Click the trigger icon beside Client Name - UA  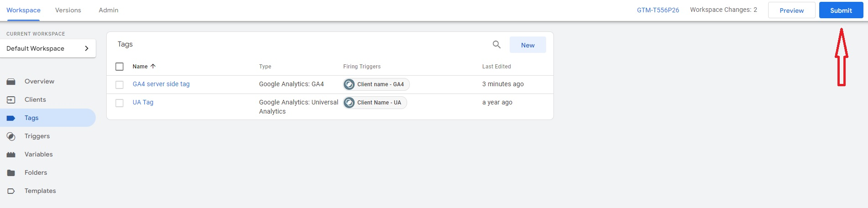[349, 103]
